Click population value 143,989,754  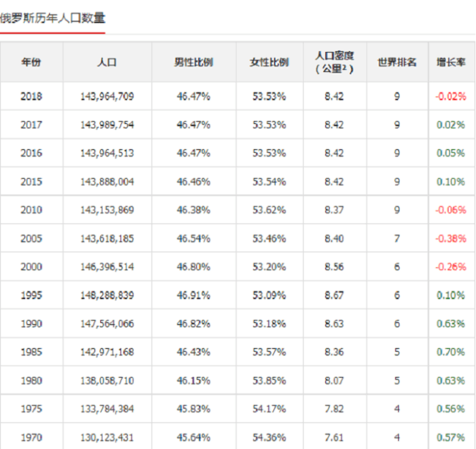107,125
